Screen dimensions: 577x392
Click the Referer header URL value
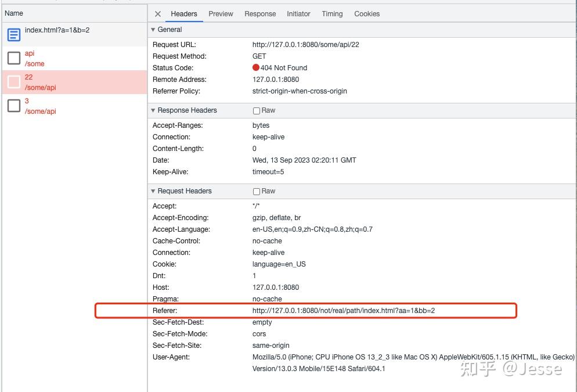click(x=343, y=311)
